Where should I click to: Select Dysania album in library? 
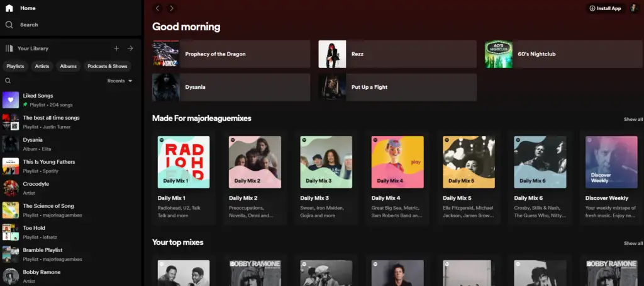pyautogui.click(x=70, y=144)
